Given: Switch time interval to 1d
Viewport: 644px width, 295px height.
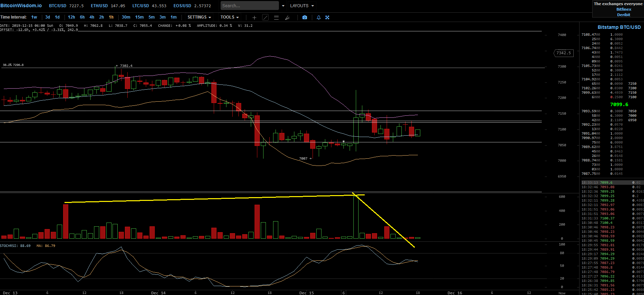Looking at the screenshot, I should [x=57, y=17].
